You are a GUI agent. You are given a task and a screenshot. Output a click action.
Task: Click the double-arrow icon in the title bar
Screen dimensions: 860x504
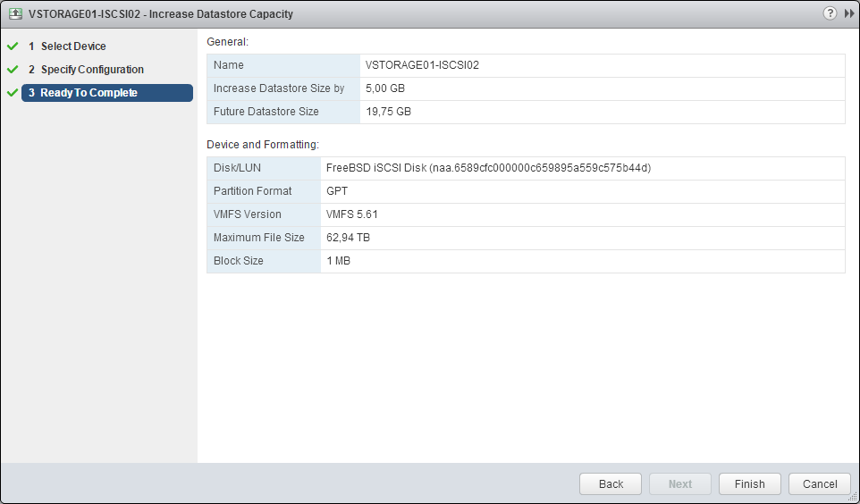point(848,14)
